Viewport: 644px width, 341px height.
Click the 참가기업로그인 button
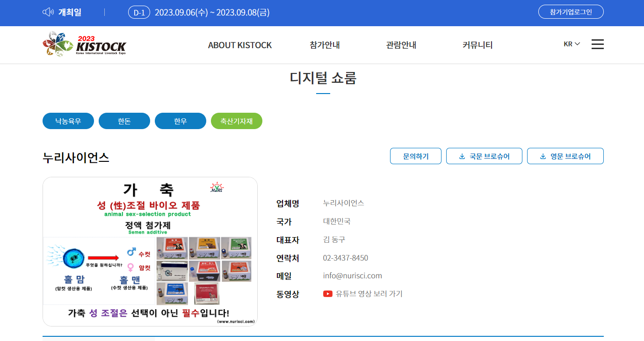pos(571,12)
